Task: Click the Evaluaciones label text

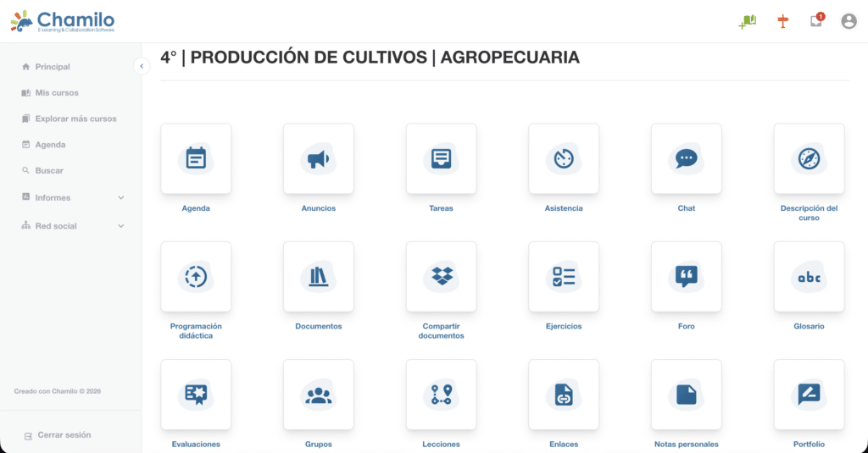Action: pos(196,445)
